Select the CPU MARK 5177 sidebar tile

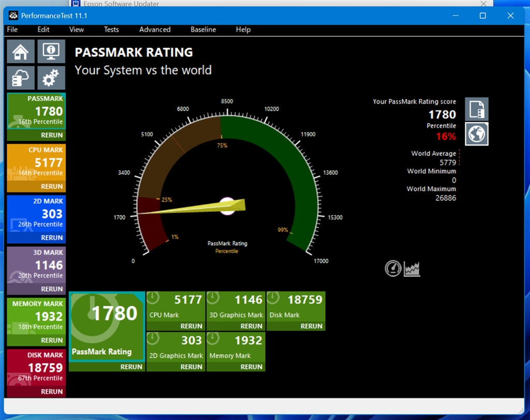[x=37, y=163]
